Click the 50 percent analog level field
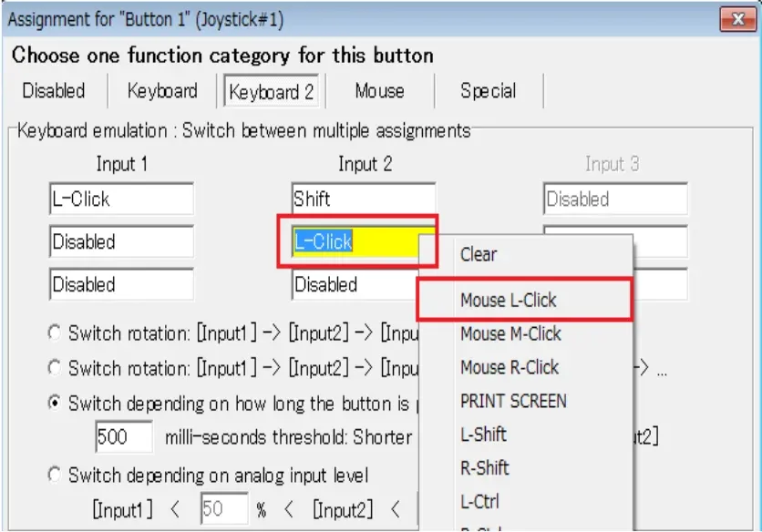The height and width of the screenshot is (532, 762). tap(224, 508)
